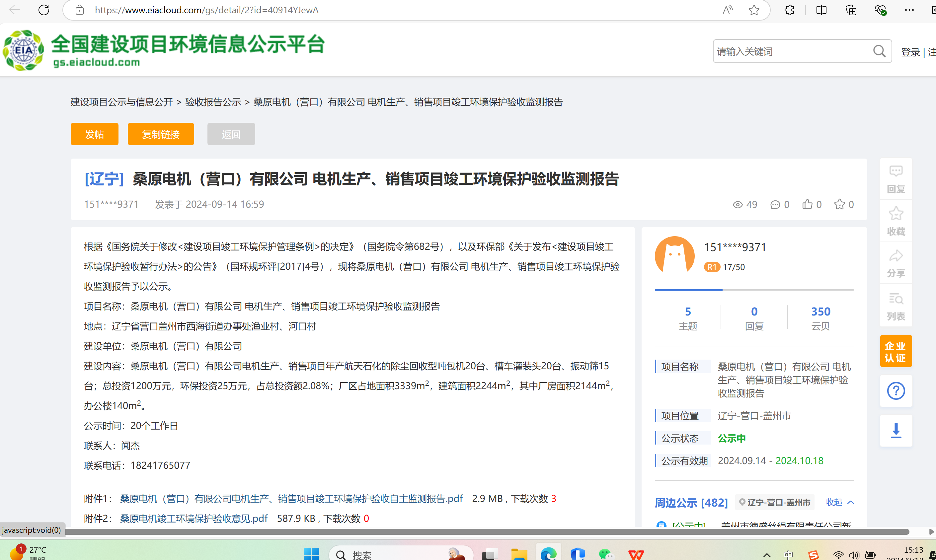Show hidden system tray icons chevron
The height and width of the screenshot is (560, 936).
[766, 555]
